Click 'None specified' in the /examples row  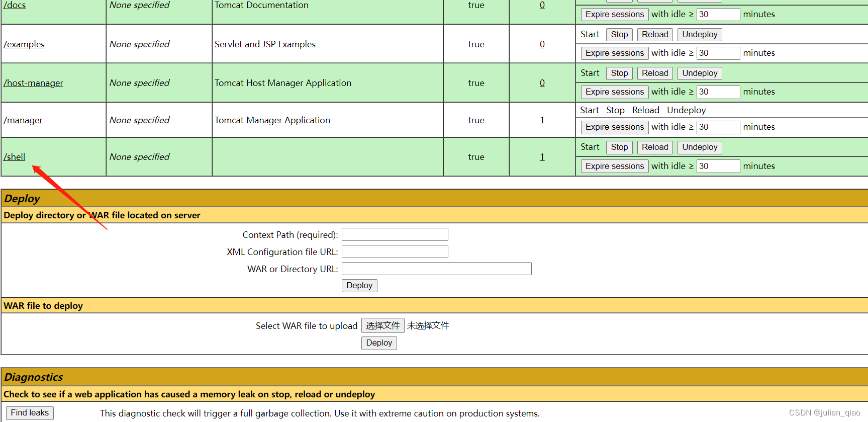coord(140,44)
